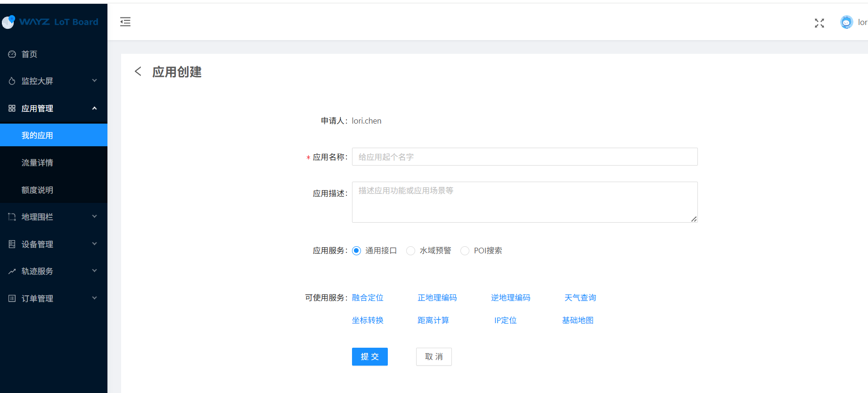Go back using the left arrow icon
Image resolution: width=868 pixels, height=393 pixels.
click(x=138, y=71)
